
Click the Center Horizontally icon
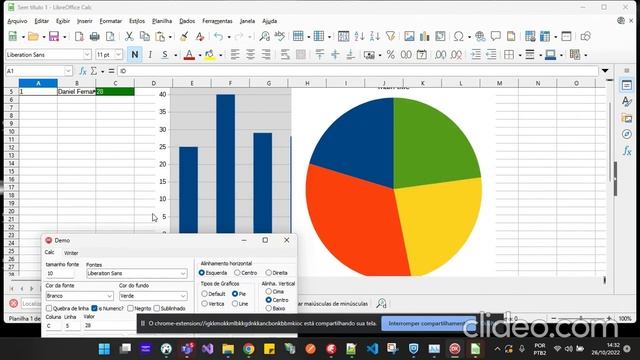[250, 55]
